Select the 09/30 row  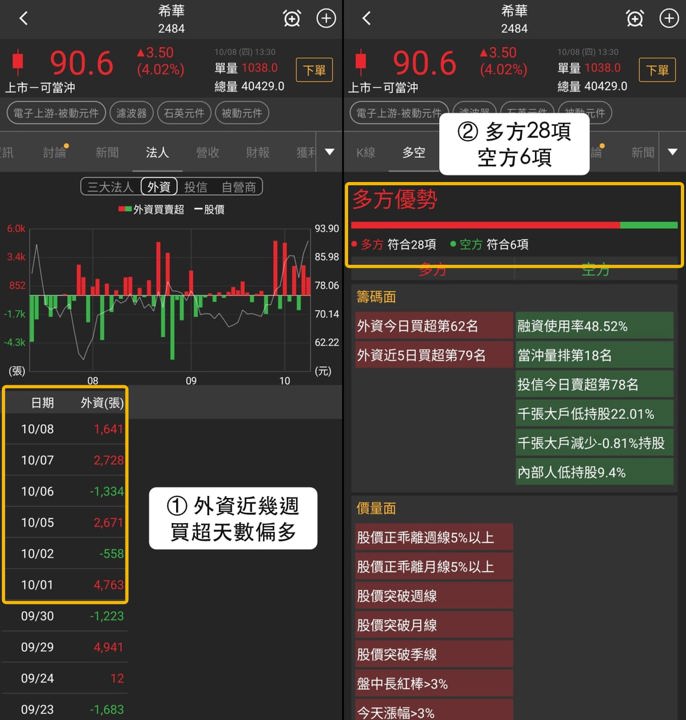point(66,616)
